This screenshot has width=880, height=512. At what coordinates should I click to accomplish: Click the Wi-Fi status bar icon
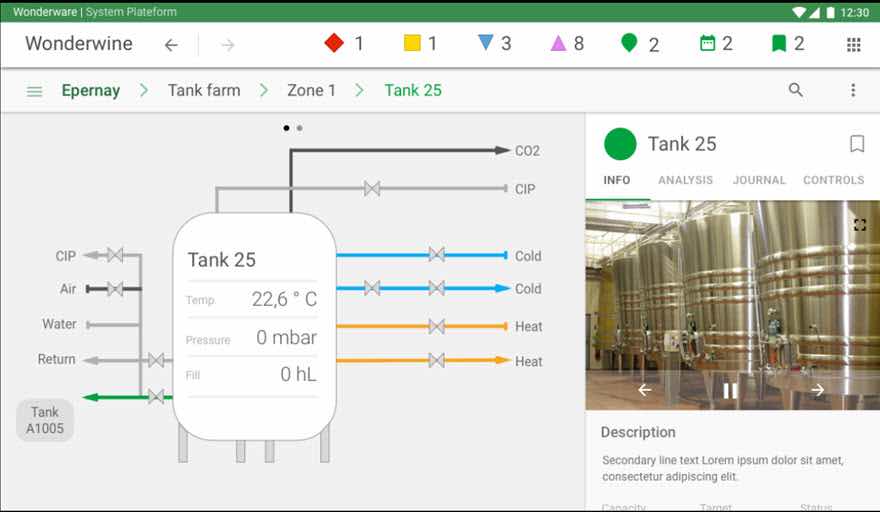click(x=799, y=12)
